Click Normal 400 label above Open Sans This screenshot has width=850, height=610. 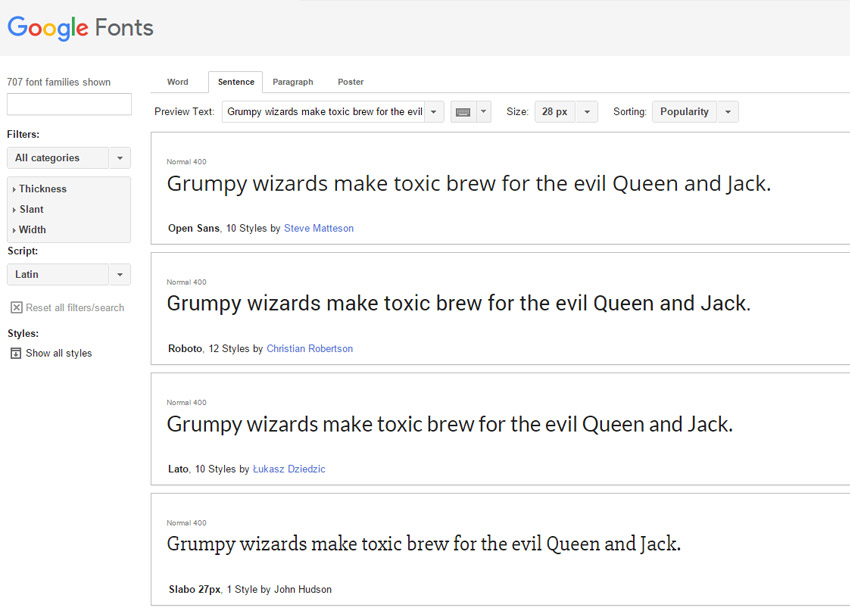pos(186,162)
